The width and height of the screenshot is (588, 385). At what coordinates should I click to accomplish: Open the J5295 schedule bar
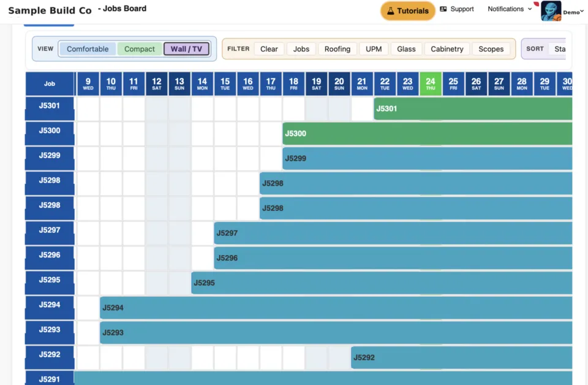pos(382,283)
